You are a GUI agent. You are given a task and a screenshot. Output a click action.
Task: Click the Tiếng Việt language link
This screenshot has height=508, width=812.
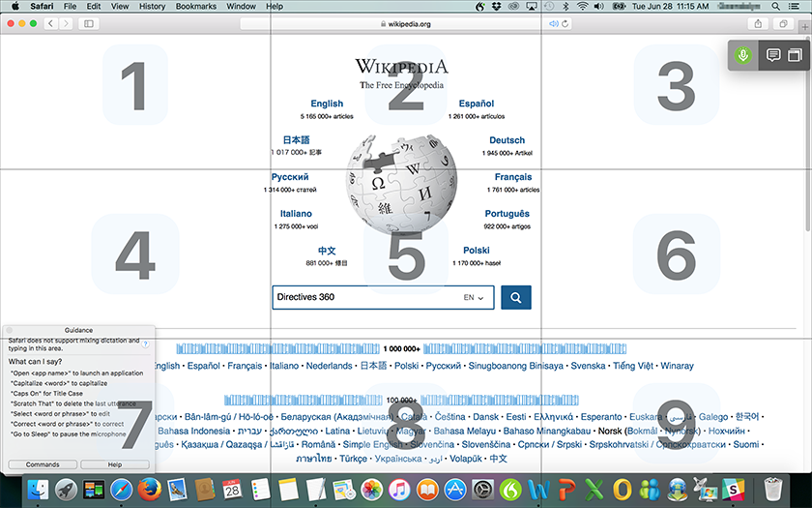click(x=633, y=366)
